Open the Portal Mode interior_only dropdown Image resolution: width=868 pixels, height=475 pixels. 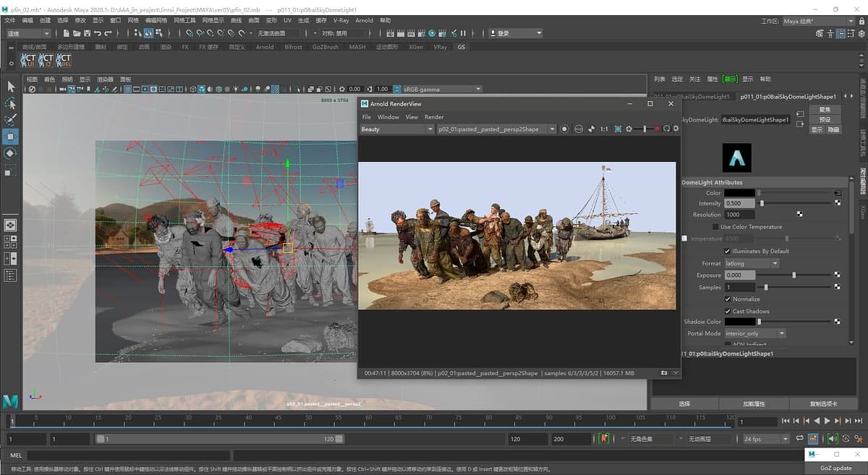(x=755, y=333)
